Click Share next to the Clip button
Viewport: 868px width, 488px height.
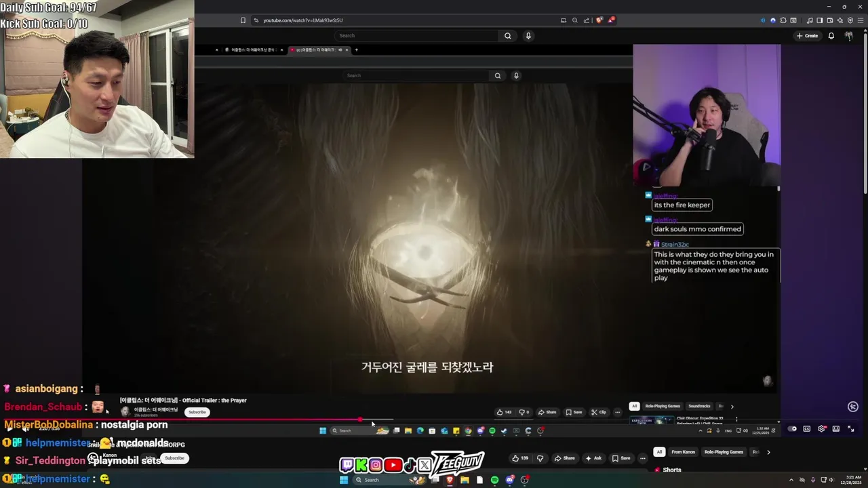click(x=547, y=412)
